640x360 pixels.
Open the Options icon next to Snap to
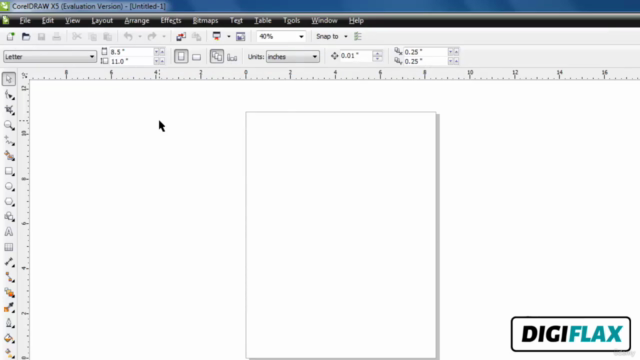click(358, 37)
